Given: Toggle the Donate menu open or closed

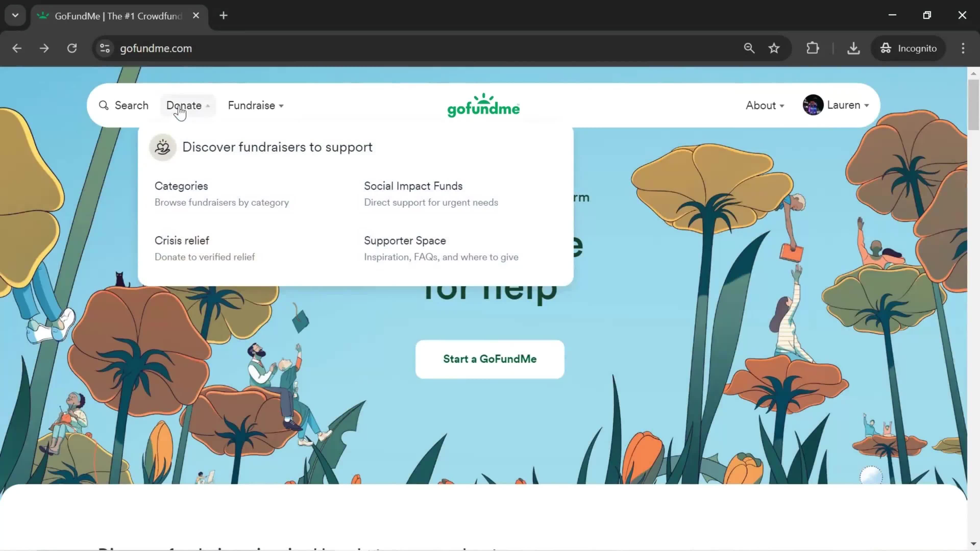Looking at the screenshot, I should tap(188, 105).
